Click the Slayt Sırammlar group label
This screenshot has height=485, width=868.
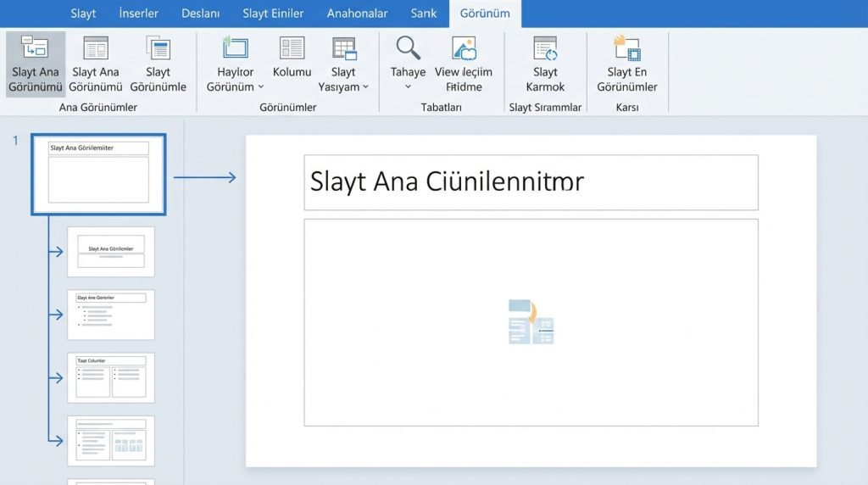pyautogui.click(x=545, y=108)
